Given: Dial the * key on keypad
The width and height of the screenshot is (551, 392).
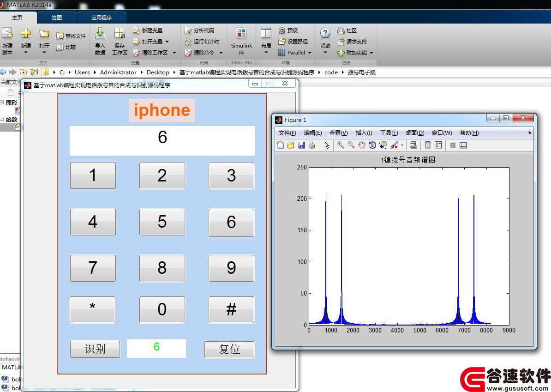Looking at the screenshot, I should [x=92, y=309].
